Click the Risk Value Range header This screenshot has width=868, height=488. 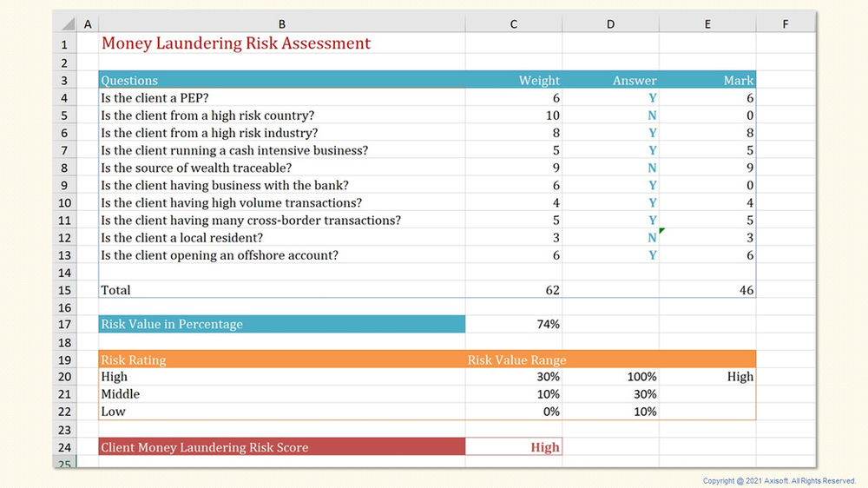(x=516, y=360)
